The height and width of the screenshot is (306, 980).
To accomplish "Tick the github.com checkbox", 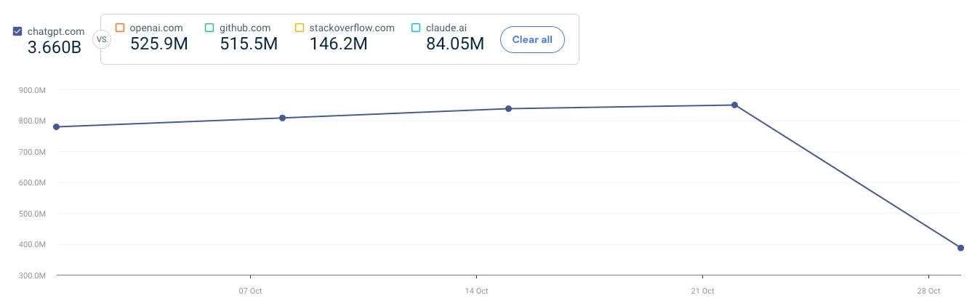I will coord(209,28).
